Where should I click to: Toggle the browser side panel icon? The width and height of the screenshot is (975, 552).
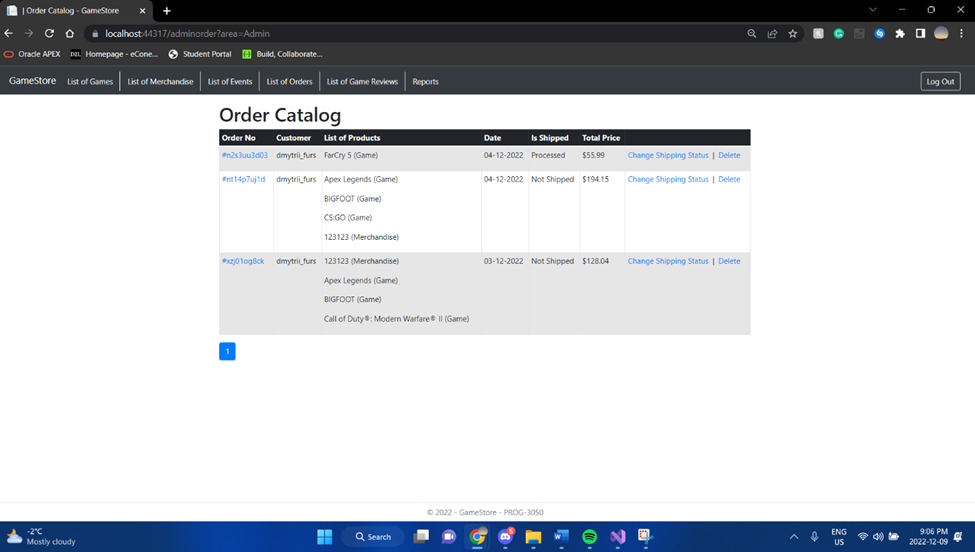(x=920, y=34)
